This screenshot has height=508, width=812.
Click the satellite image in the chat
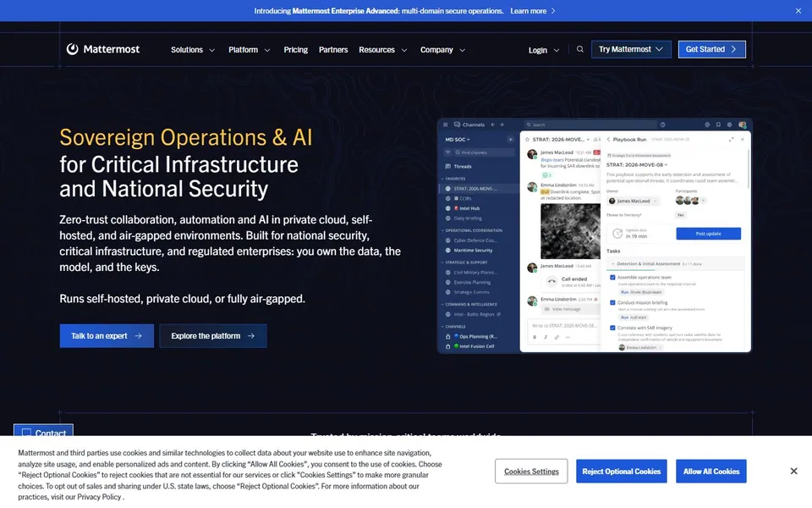(x=570, y=231)
